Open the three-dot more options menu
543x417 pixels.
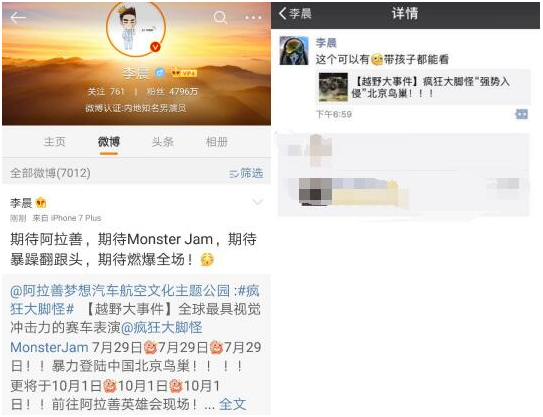[253, 17]
